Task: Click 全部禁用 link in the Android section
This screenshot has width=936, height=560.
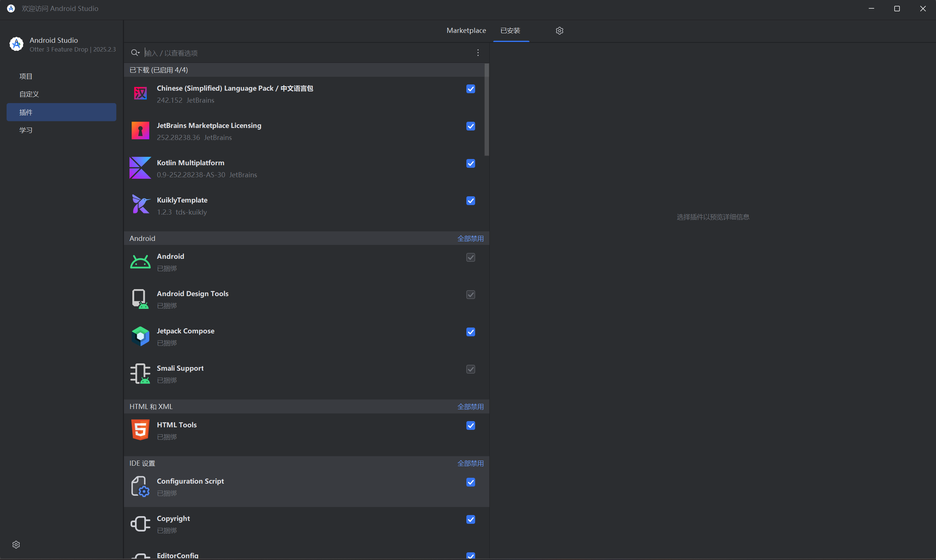Action: pyautogui.click(x=470, y=238)
